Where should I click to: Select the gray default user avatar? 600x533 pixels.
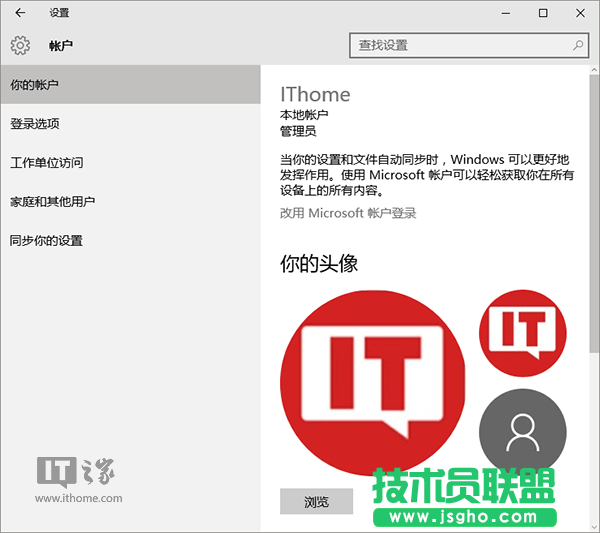523,432
